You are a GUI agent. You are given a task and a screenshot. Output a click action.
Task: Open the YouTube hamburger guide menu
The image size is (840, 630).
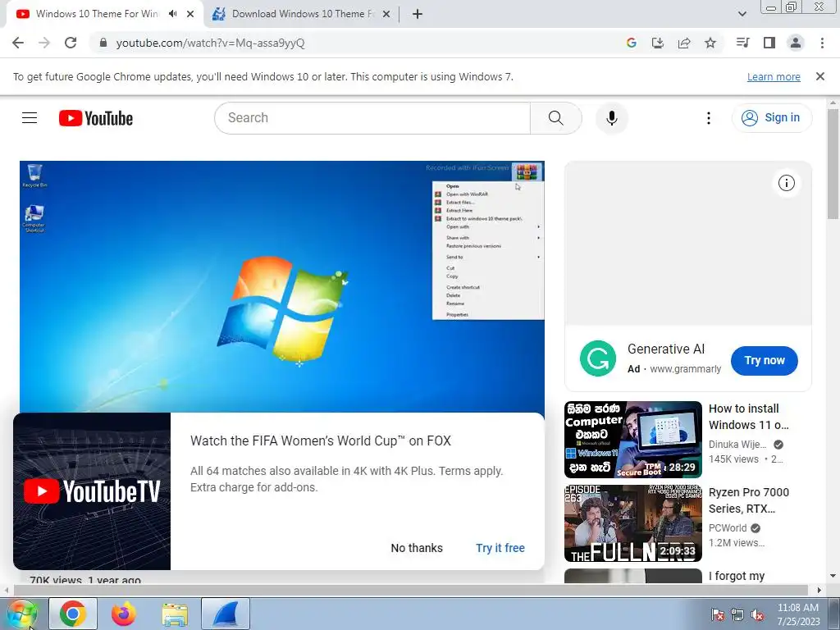click(30, 118)
